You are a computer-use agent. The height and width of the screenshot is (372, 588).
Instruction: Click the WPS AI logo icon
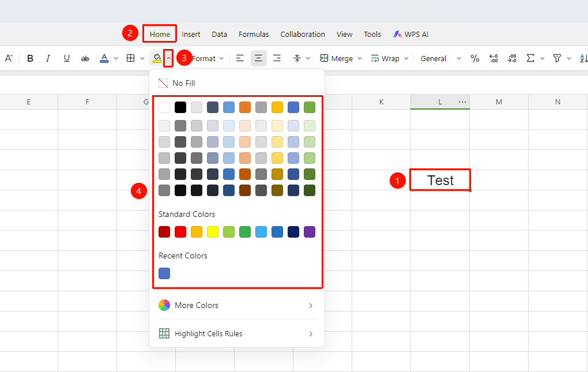[x=398, y=34]
